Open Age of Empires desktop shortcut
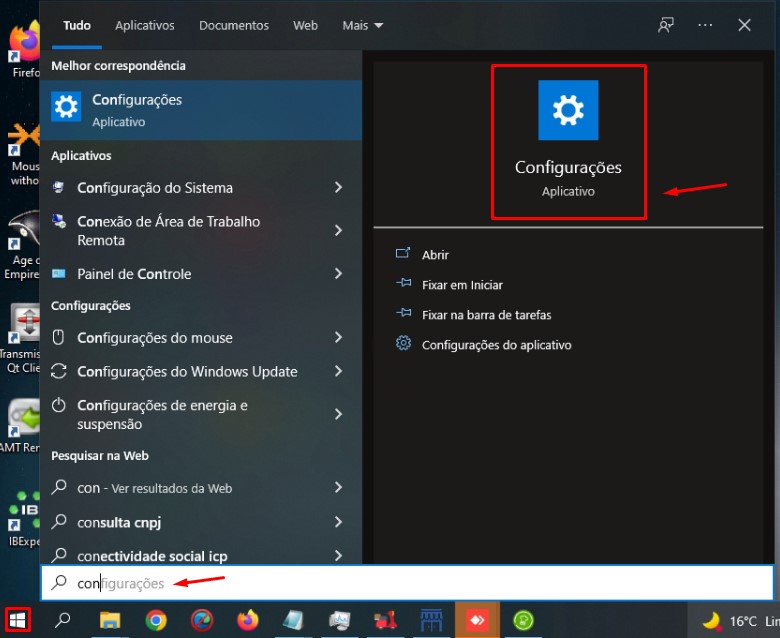This screenshot has height=638, width=780. (22, 245)
